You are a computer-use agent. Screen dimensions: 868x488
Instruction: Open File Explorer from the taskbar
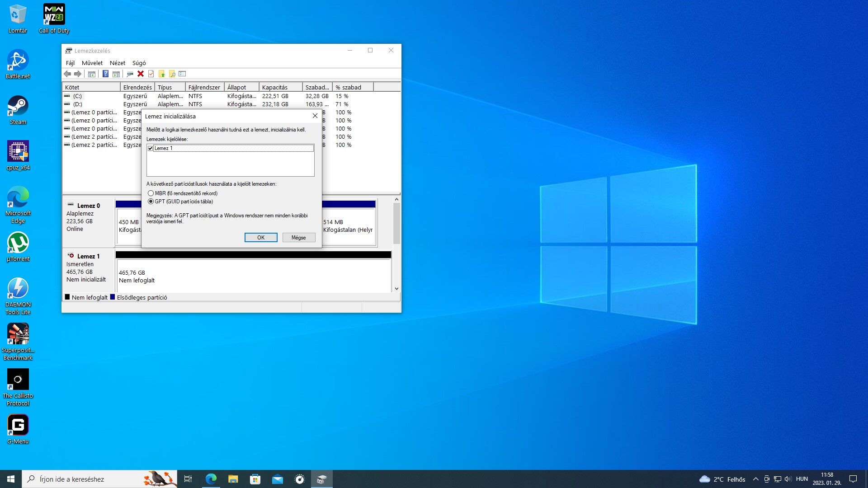[233, 479]
